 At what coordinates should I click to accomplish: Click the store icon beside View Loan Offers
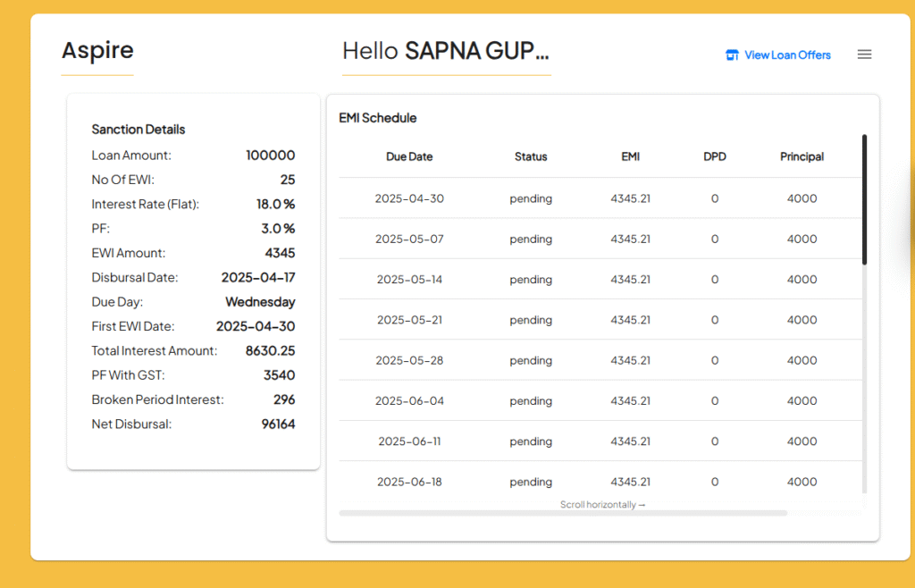tap(732, 55)
